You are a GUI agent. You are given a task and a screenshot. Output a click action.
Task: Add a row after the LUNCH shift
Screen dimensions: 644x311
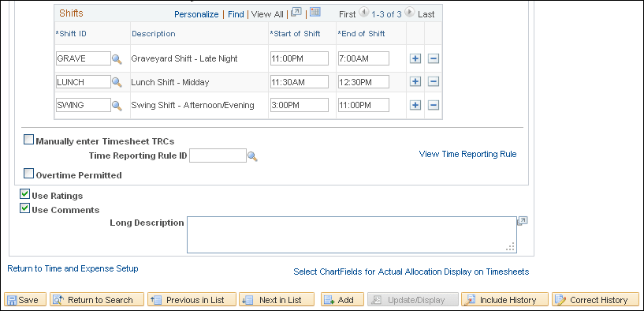pyautogui.click(x=415, y=82)
